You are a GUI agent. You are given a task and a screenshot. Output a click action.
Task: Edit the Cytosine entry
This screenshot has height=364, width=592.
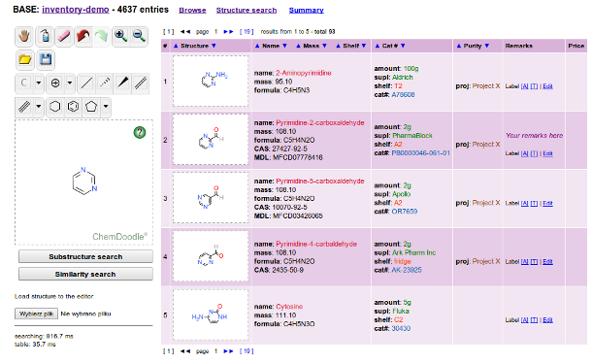[x=547, y=320]
